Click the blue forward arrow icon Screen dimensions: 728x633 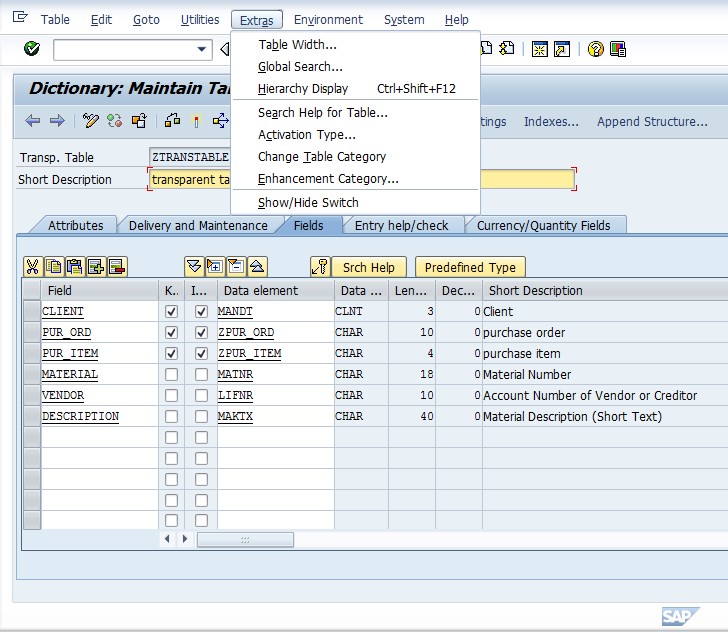click(57, 121)
